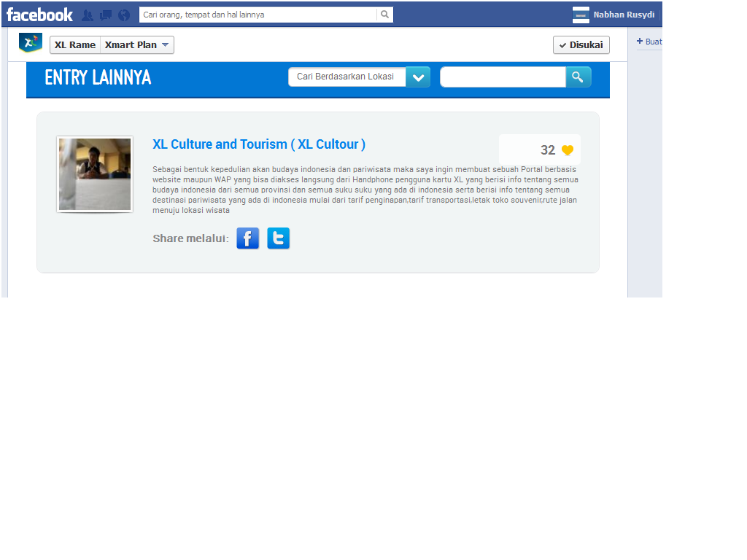Expand the Xmart Plan dropdown
The image size is (747, 560).
[137, 45]
